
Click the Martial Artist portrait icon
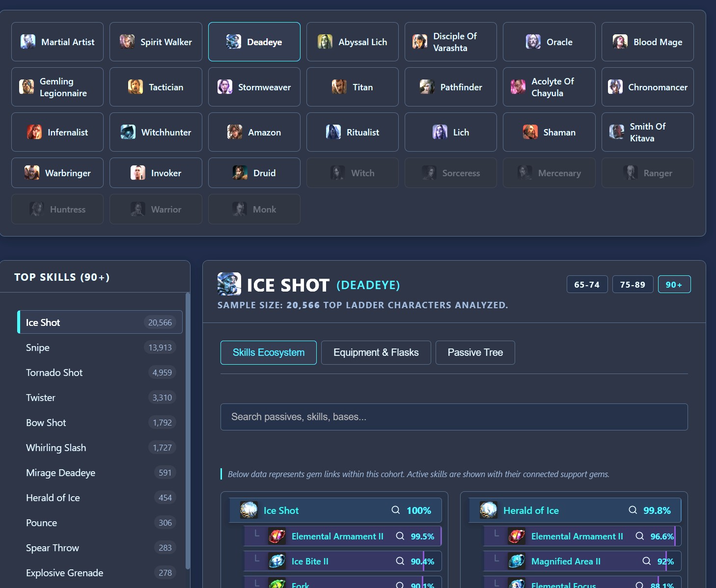tap(28, 42)
